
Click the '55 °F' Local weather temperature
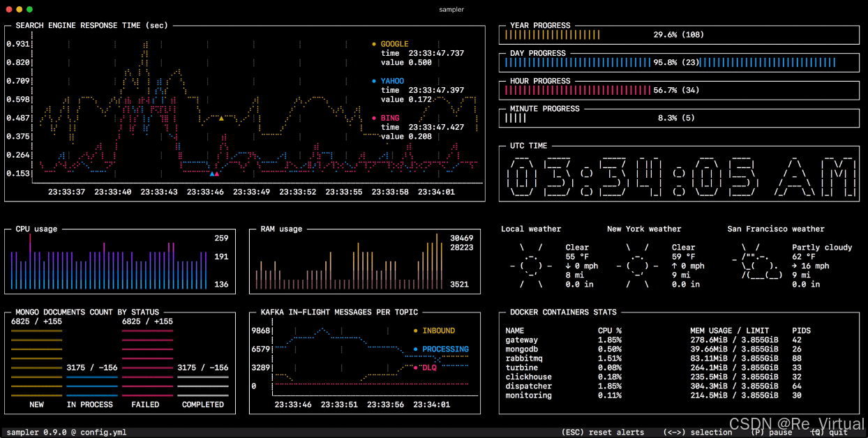[x=577, y=257]
